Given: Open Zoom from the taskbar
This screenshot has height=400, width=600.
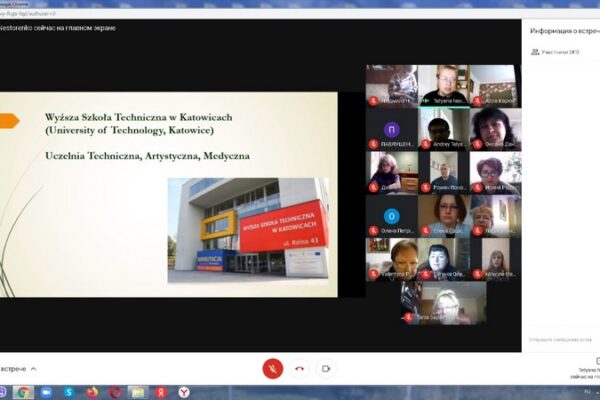Looking at the screenshot, I should 46,392.
